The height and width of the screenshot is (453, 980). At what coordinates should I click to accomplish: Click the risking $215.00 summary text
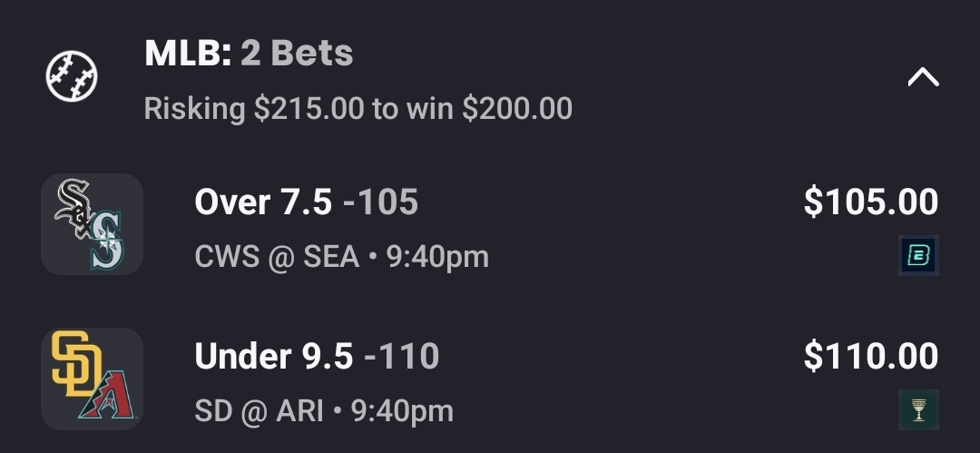tap(254, 109)
